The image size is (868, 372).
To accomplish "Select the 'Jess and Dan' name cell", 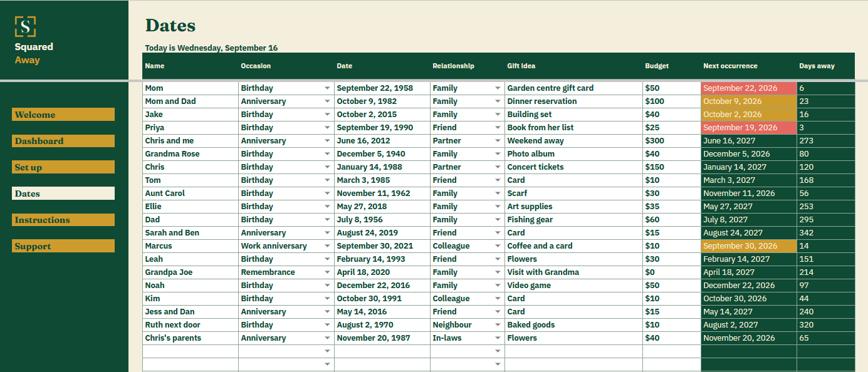I will 191,312.
